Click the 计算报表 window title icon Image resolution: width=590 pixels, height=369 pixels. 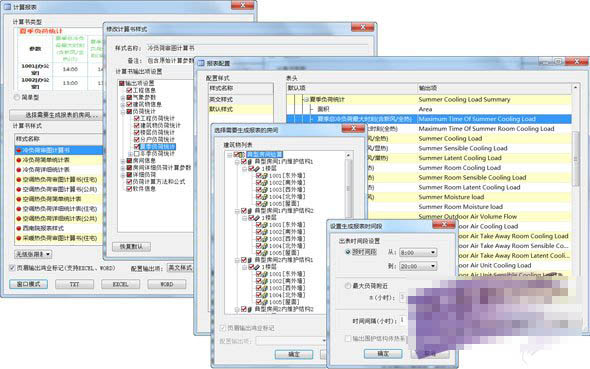7,7
